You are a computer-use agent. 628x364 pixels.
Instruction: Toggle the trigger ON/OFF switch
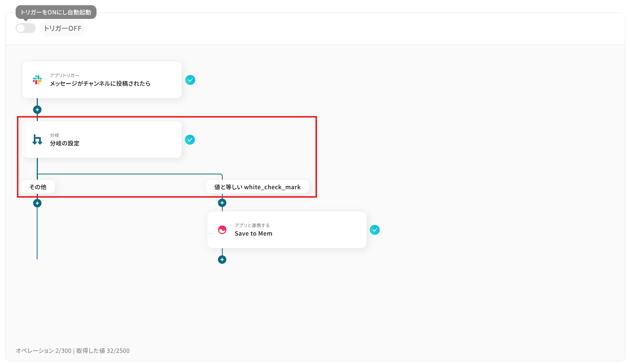coord(26,28)
